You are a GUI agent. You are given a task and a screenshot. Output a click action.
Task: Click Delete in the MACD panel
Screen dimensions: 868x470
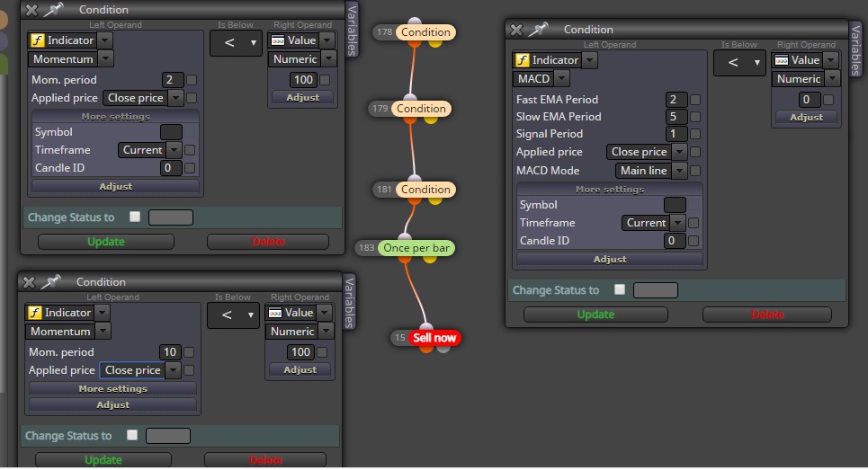pyautogui.click(x=767, y=315)
